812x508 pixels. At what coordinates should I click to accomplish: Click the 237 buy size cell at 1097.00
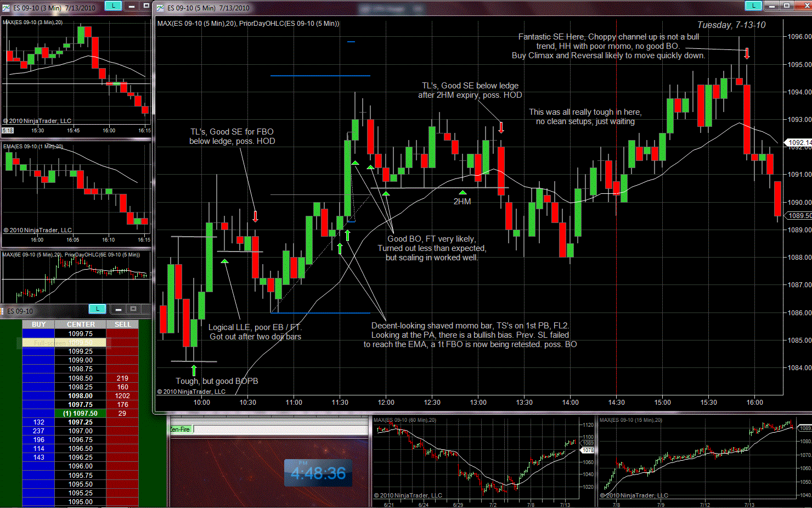point(38,431)
